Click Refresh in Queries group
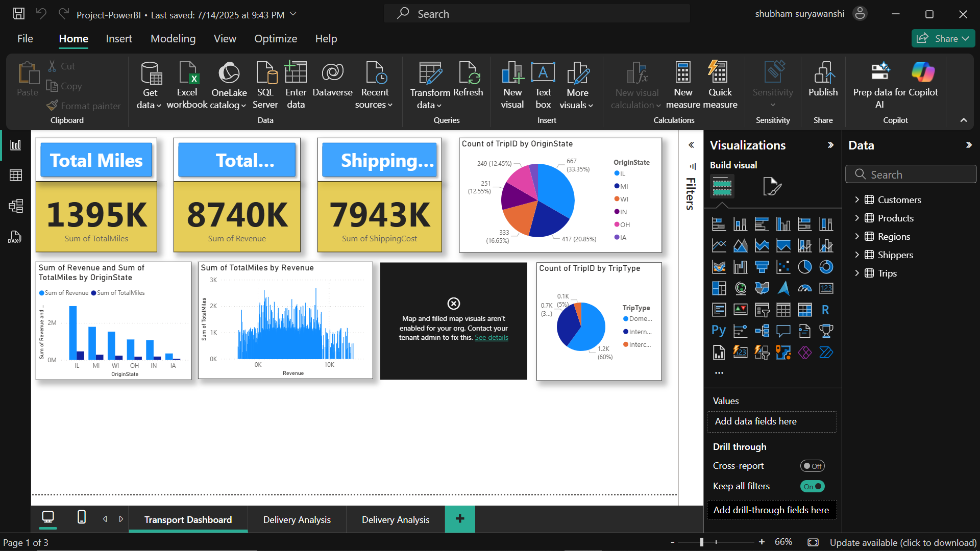This screenshot has width=980, height=551. 468,79
